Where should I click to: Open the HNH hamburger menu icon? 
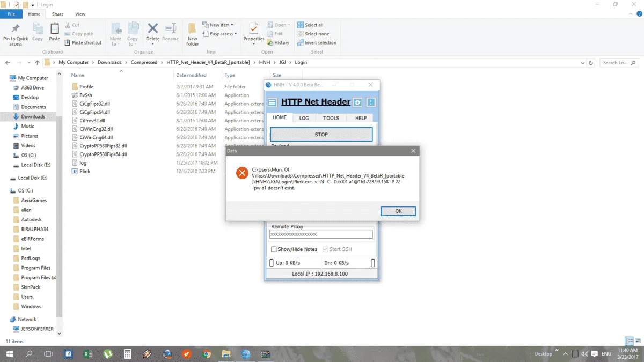tap(272, 102)
